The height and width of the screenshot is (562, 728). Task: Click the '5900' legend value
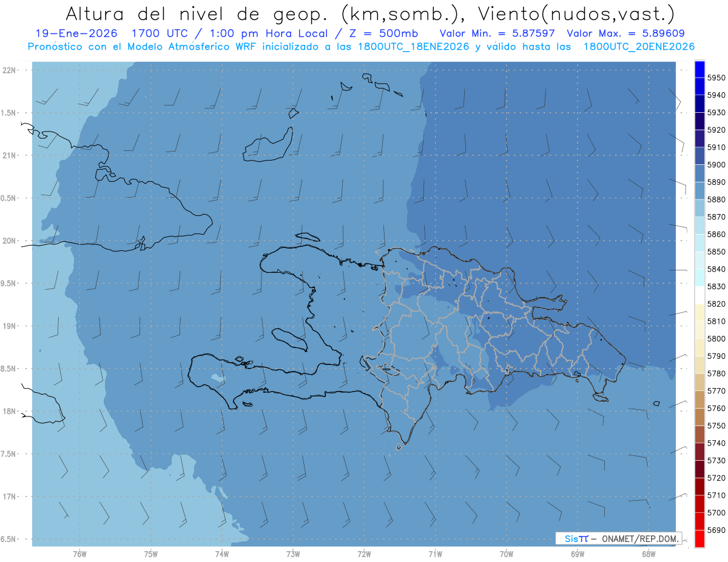coord(716,165)
